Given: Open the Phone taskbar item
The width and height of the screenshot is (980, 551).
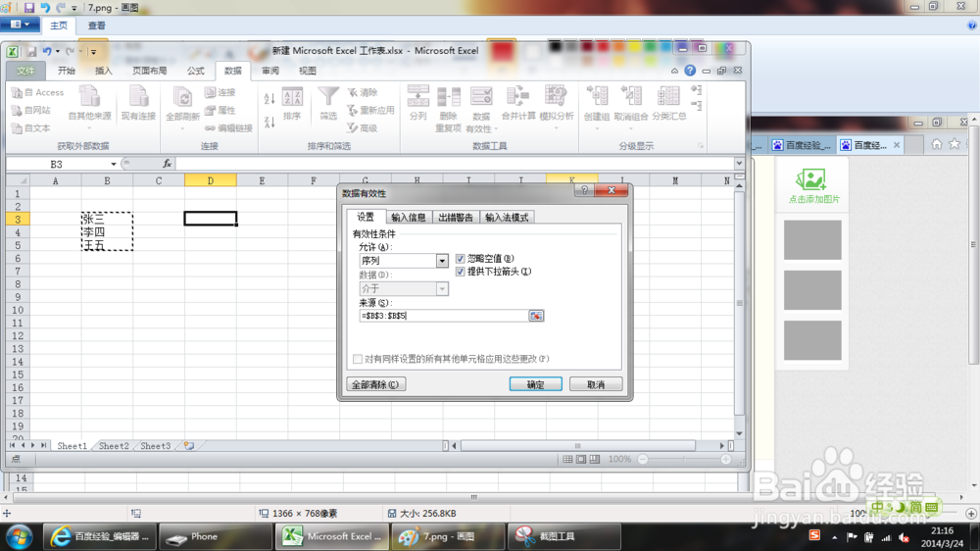Looking at the screenshot, I should point(216,536).
